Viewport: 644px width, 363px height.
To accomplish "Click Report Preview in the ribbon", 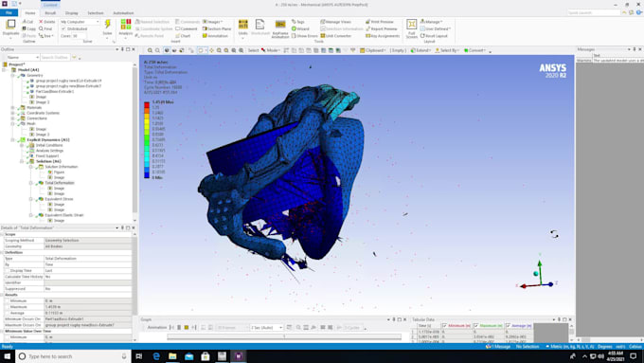I will pos(381,28).
